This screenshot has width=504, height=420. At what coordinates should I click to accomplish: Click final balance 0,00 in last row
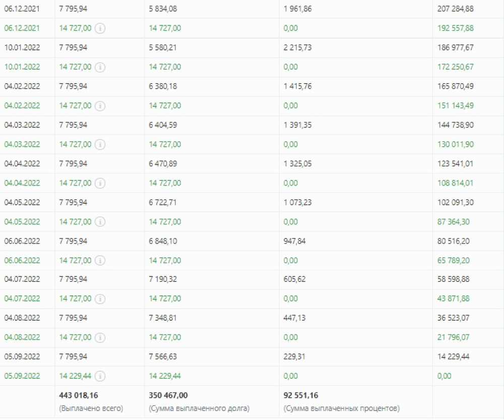pyautogui.click(x=444, y=376)
